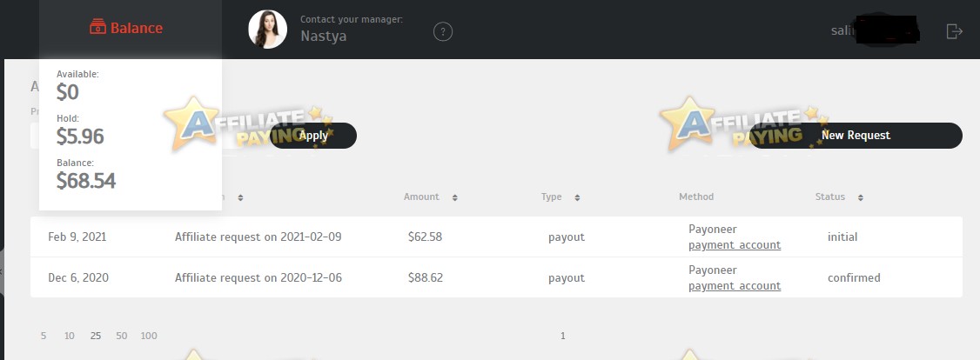Sort using the partially hidden column arrows
980x360 pixels.
click(240, 197)
